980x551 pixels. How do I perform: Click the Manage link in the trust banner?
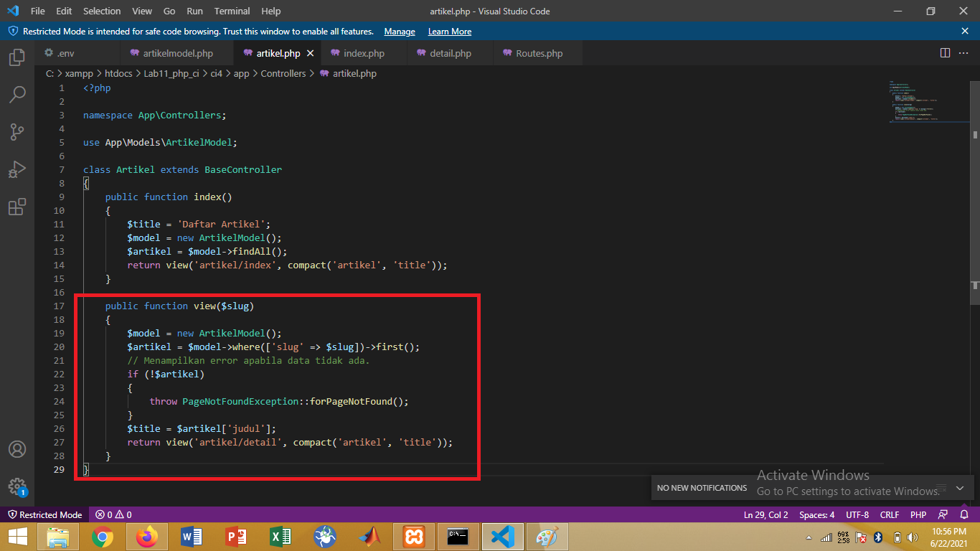click(x=399, y=31)
